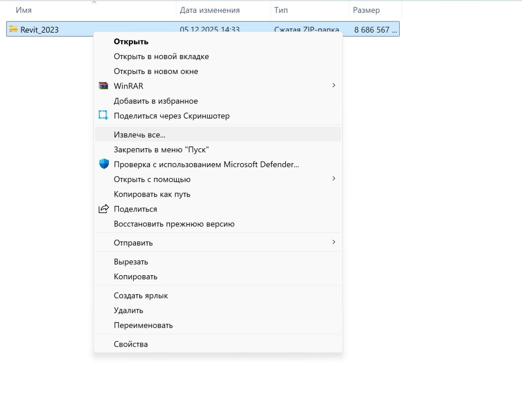Select 'Удалить' to delete the archive
Viewport: 522px width, 420px height.
218,310
